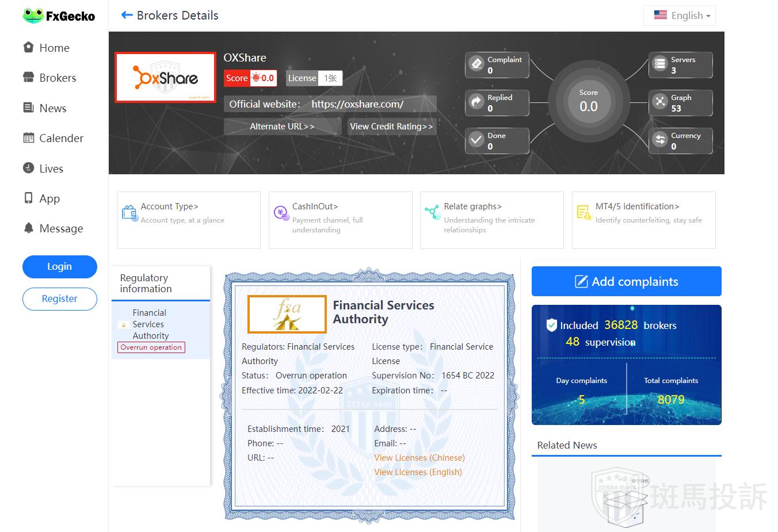Open the News sidebar item
Image resolution: width=778 pixels, height=532 pixels.
coord(52,108)
